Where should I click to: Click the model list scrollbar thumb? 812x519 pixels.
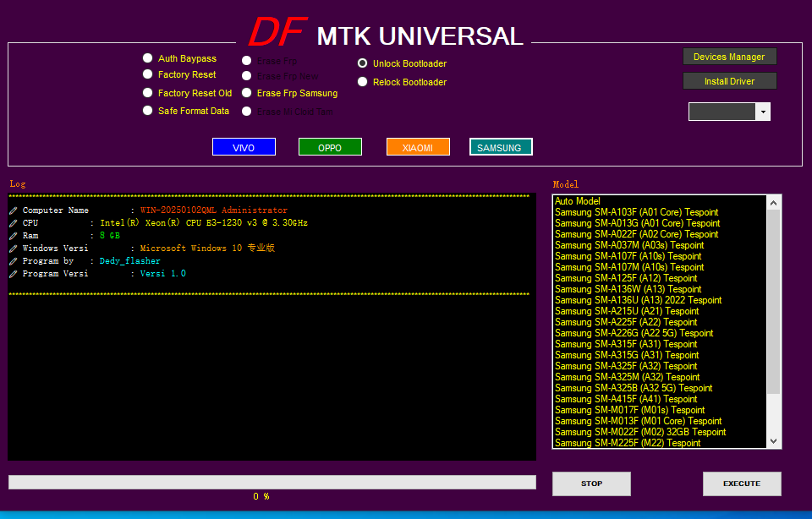click(773, 301)
